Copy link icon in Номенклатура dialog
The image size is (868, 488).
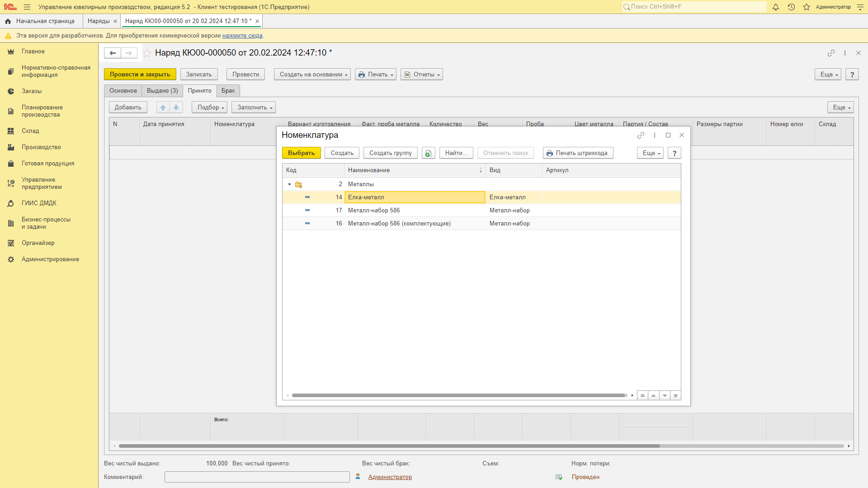click(x=641, y=135)
